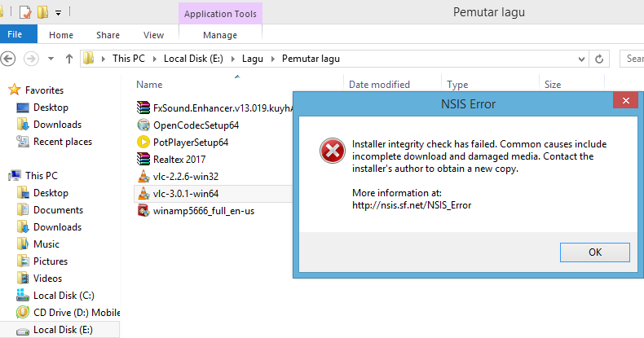Select the vlc-3.0.1-win64 cone icon
Viewport: 644px width, 338px height.
(x=143, y=193)
